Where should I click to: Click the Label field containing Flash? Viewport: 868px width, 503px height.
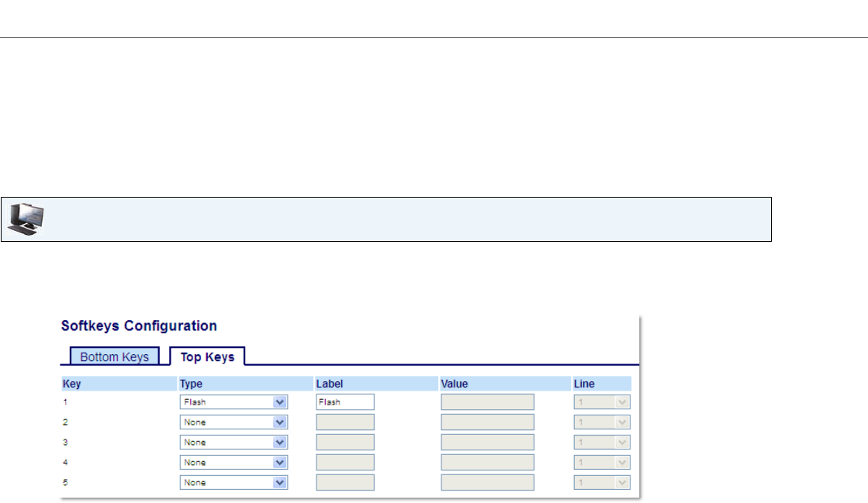point(345,402)
